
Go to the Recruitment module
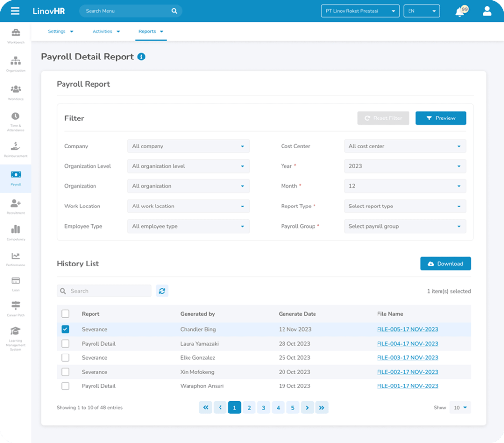coord(15,207)
